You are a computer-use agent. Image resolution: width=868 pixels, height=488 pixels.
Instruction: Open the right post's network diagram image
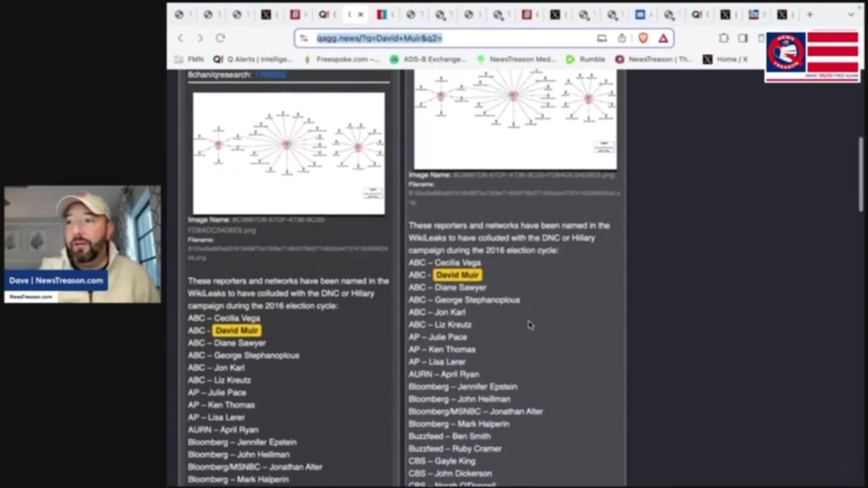(515, 119)
